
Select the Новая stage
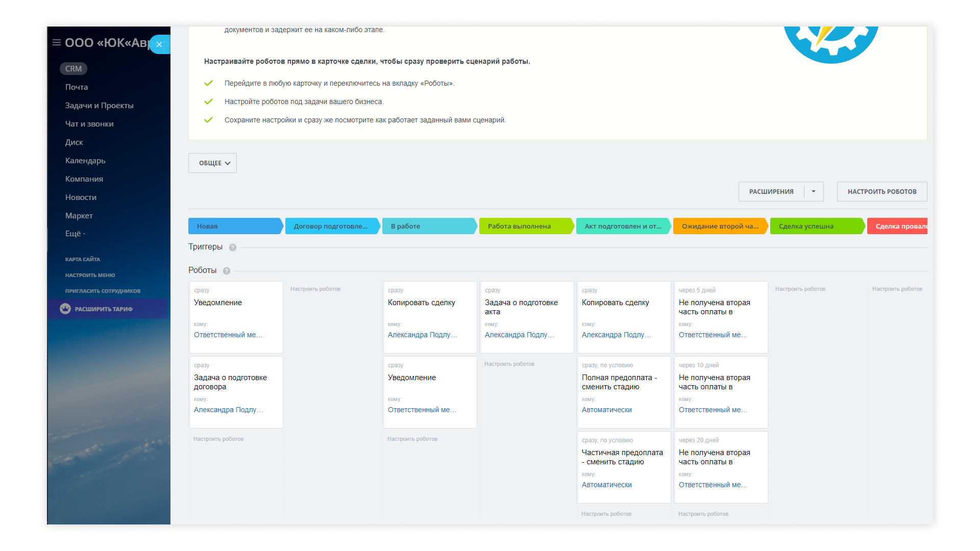(x=235, y=227)
